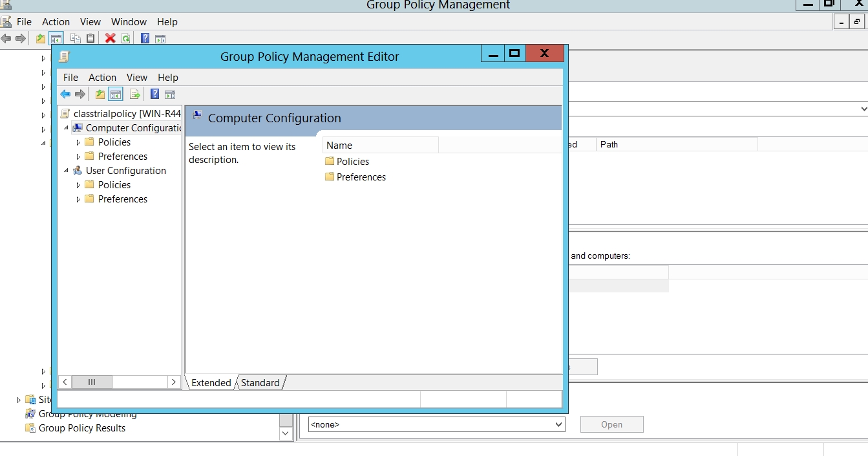Toggle console tree icon in Group Policy Management toolbar
The height and width of the screenshot is (456, 868).
[56, 38]
